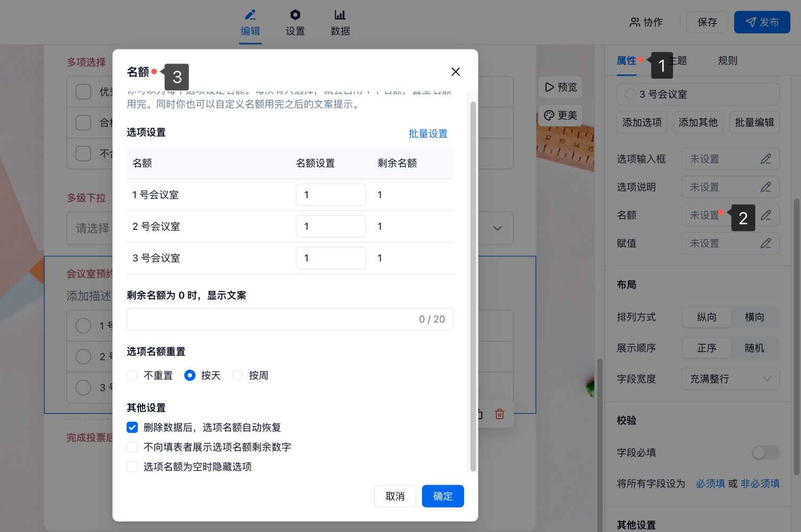Switch to the 属性 tab
Screen dimensions: 801x532
tap(626, 61)
